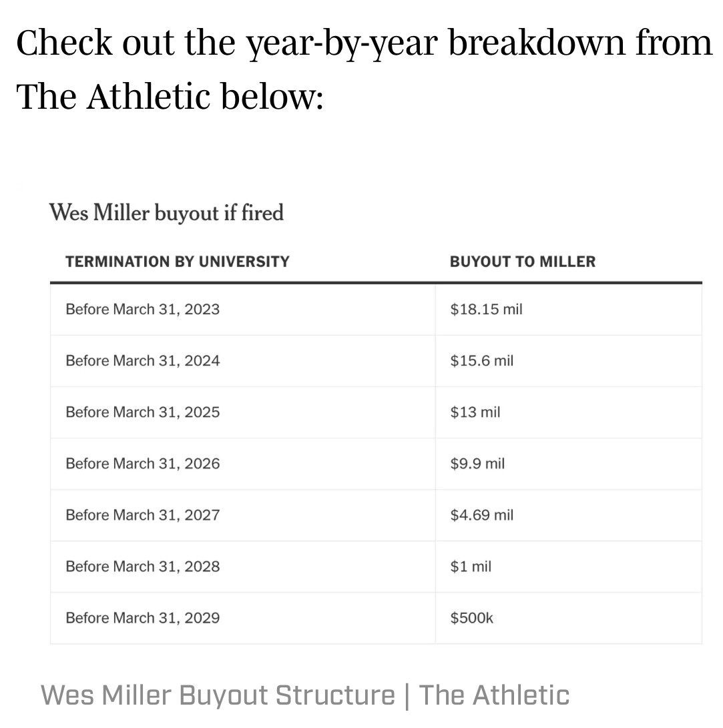Click the "Before March 31, 2026" cell
The width and height of the screenshot is (723, 728).
pyautogui.click(x=142, y=463)
